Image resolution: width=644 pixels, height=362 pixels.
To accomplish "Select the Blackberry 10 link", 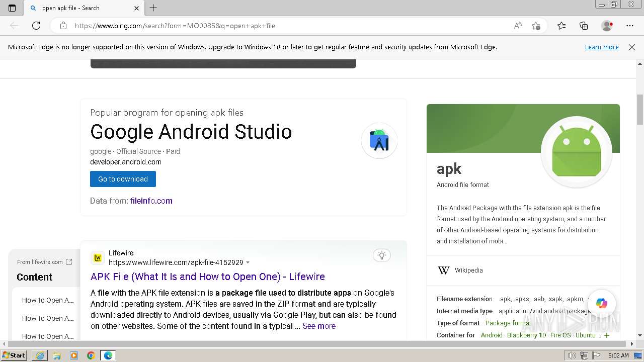I will coord(526,335).
